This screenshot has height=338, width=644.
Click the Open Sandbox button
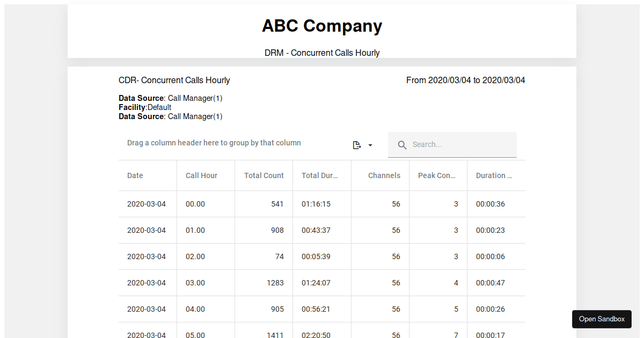pos(602,319)
